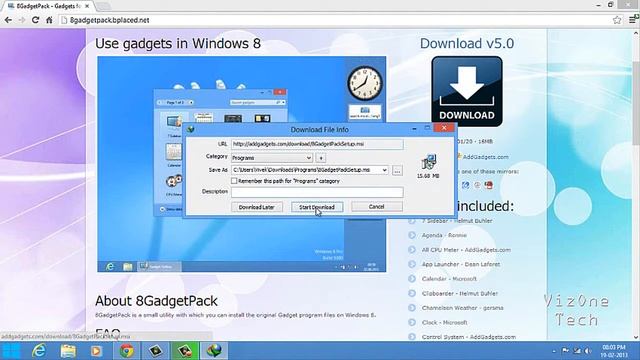Click the network icon in system tray
Viewport: 640px width, 360px height.
pyautogui.click(x=577, y=351)
